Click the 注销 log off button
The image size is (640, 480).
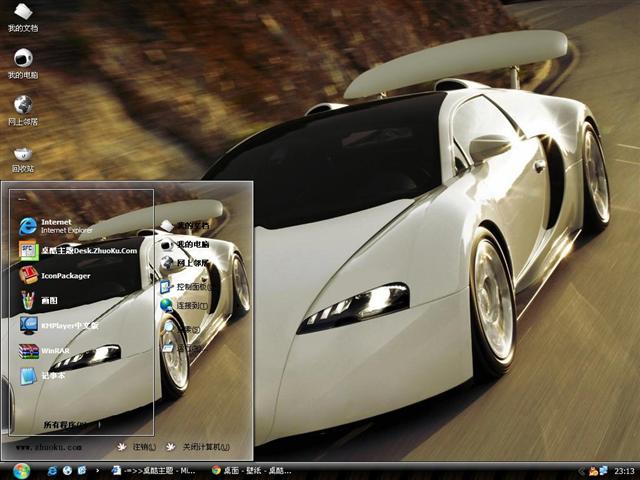tap(138, 447)
